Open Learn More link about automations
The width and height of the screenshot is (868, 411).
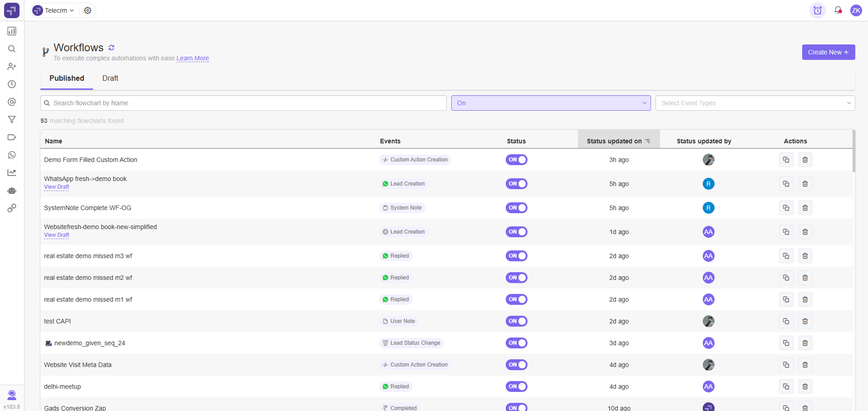point(192,58)
